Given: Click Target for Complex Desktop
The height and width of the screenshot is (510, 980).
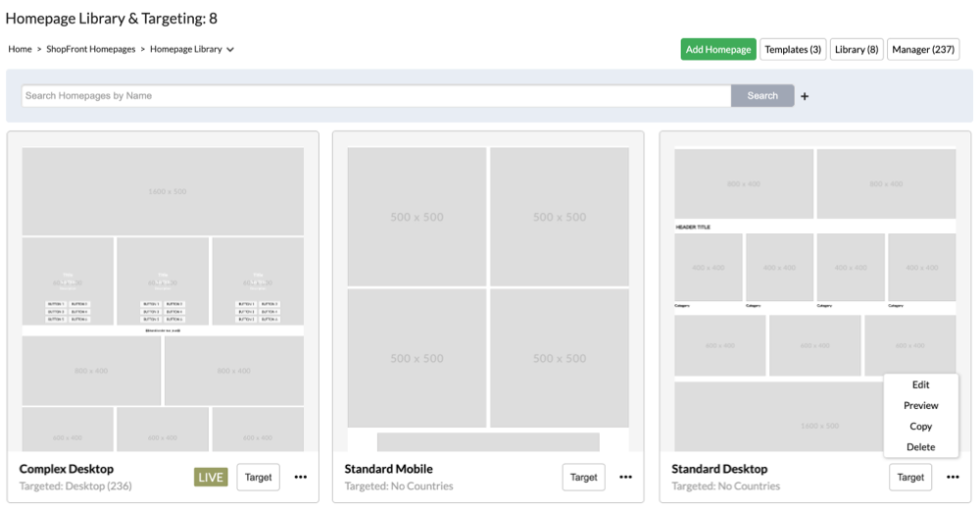Looking at the screenshot, I should [x=258, y=477].
